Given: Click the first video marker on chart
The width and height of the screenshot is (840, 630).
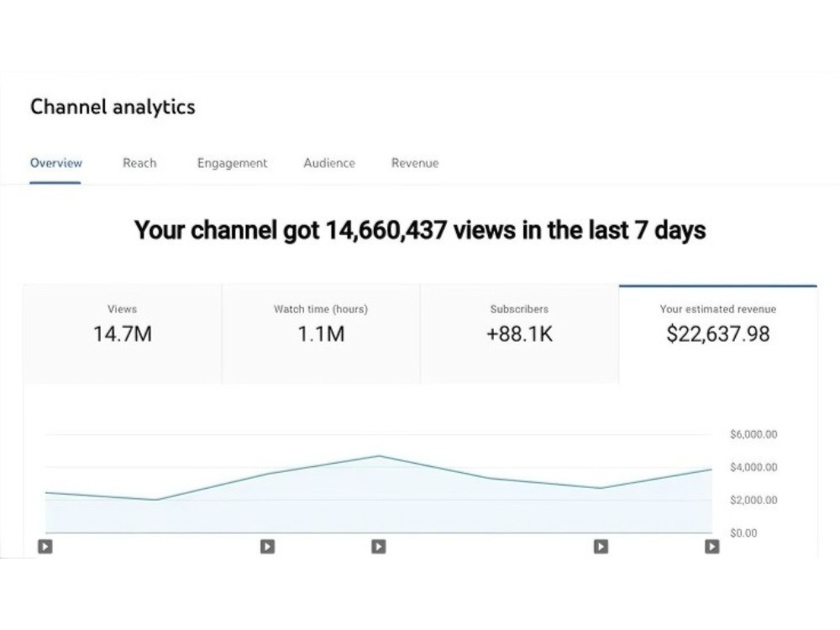Looking at the screenshot, I should pos(45,547).
